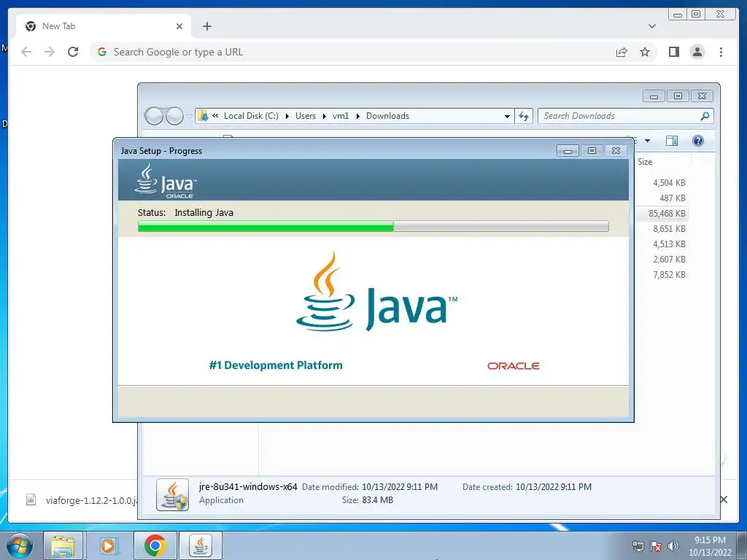The image size is (747, 560).
Task: Toggle the Explorer preview pane icon
Action: pos(672,141)
